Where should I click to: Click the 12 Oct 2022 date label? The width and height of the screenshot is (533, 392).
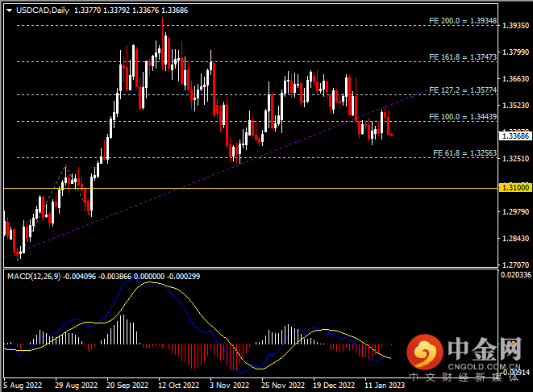178,386
